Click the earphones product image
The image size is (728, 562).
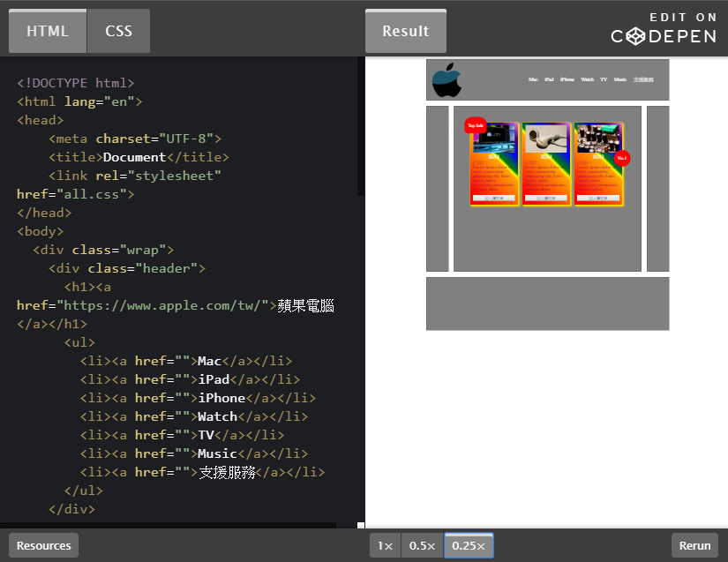[x=546, y=139]
